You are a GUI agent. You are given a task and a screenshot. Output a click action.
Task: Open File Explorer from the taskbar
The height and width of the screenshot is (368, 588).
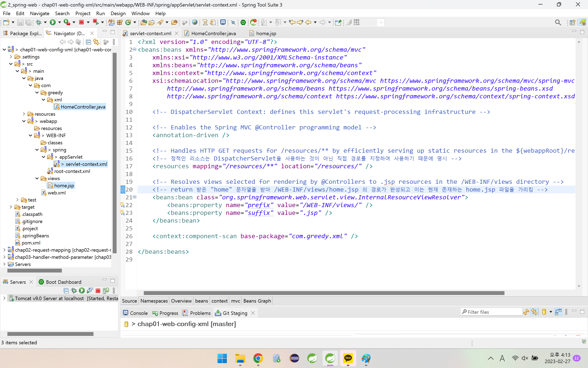(x=240, y=358)
